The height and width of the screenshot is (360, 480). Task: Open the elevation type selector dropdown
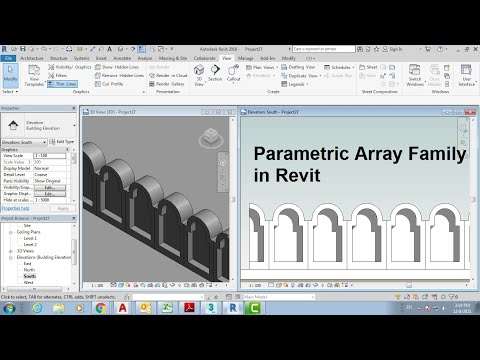[x=39, y=125]
